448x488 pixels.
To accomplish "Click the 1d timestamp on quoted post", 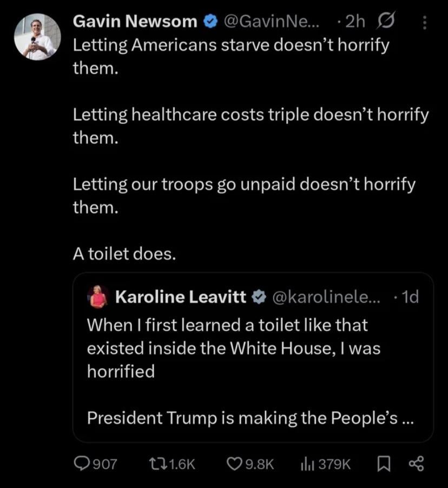I will (410, 296).
